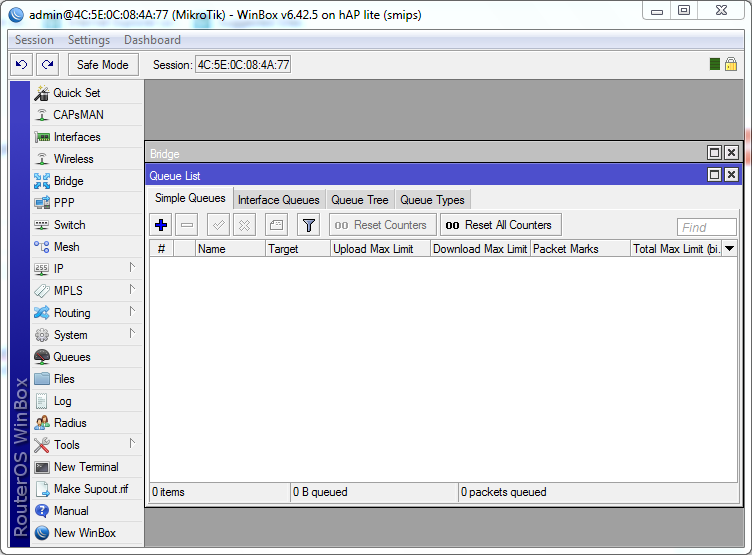Click the disable cross icon
752x555 pixels.
click(245, 224)
